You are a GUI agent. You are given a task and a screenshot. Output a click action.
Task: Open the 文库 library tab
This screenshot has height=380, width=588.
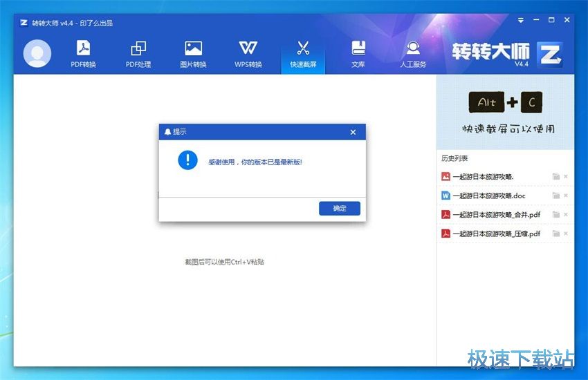358,53
